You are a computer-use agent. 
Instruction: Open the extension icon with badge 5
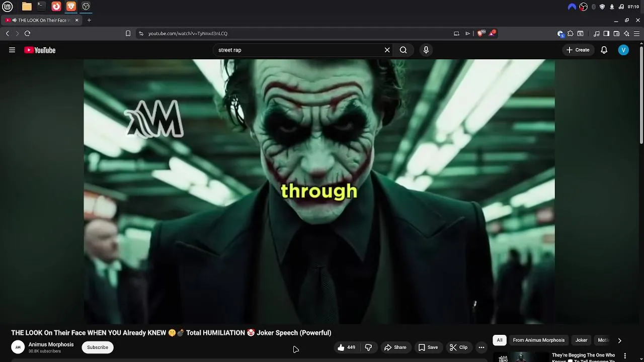(560, 34)
